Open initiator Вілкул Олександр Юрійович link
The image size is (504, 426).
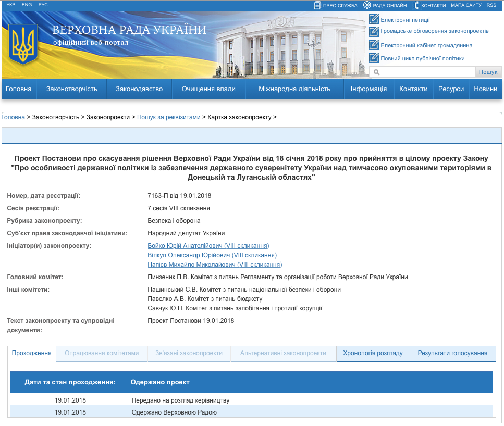pyautogui.click(x=212, y=255)
